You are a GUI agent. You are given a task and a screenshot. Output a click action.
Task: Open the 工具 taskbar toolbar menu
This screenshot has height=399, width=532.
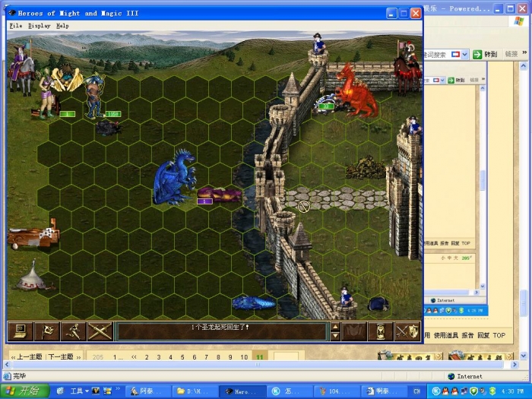pyautogui.click(x=79, y=391)
